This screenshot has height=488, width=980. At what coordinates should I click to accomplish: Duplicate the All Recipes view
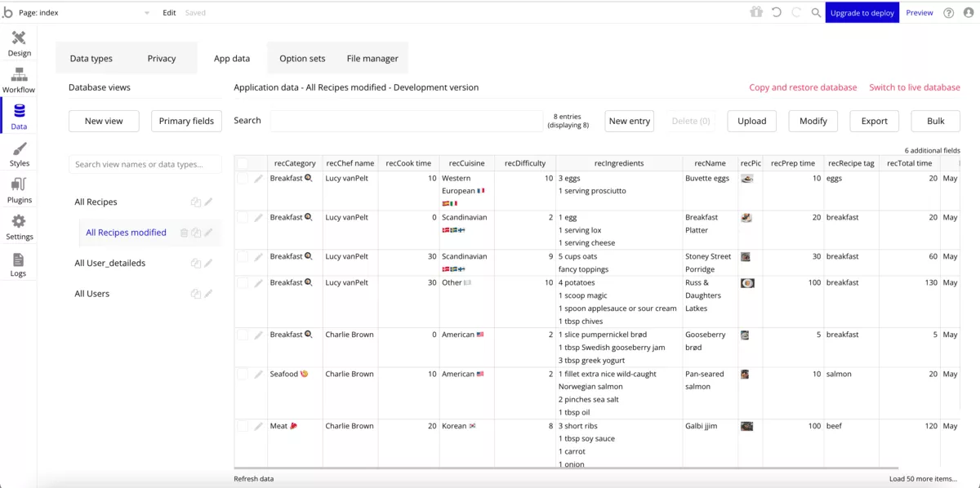(196, 202)
